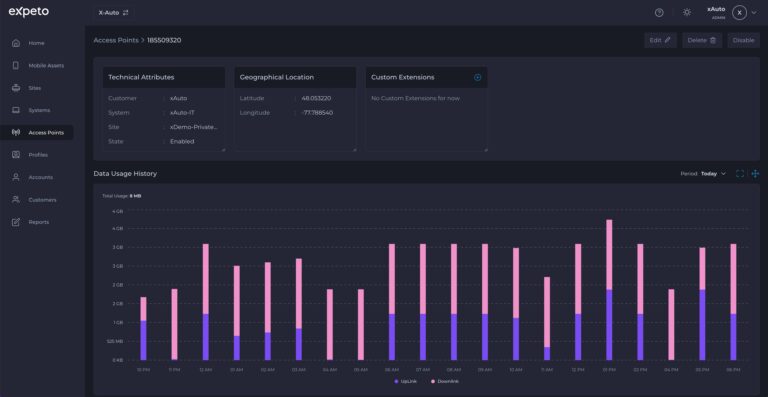Open the Sites menu item
The width and height of the screenshot is (768, 397).
point(37,88)
